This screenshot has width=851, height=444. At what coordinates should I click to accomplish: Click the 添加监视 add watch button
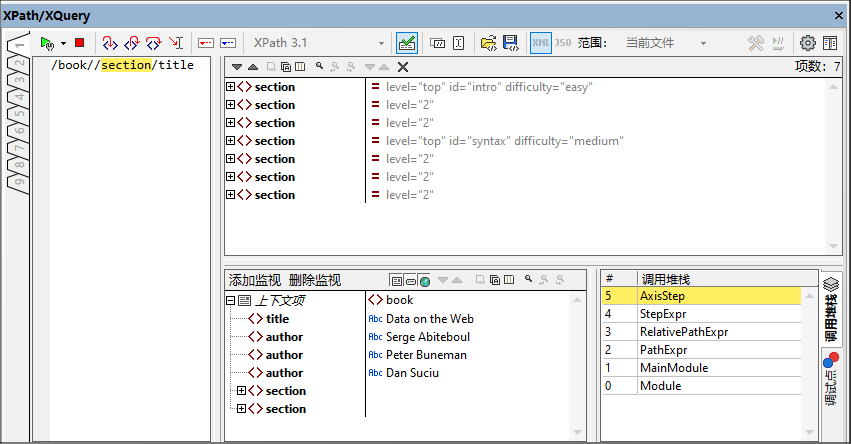(255, 280)
